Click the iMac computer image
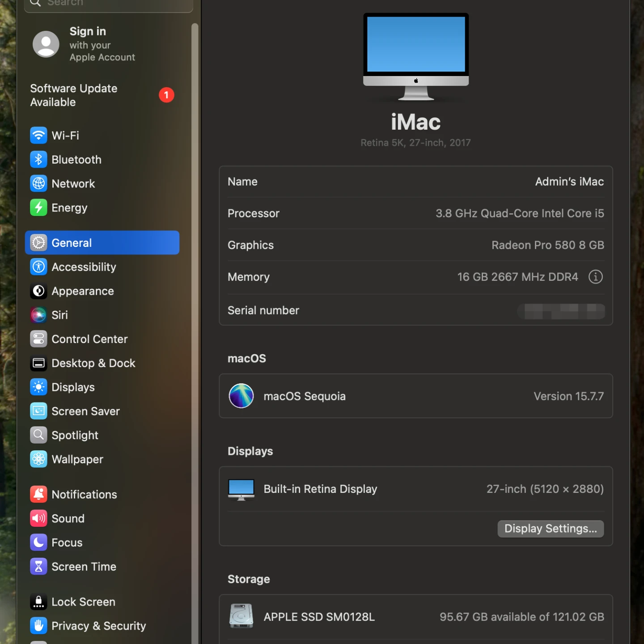Viewport: 644px width, 644px height. (416, 57)
